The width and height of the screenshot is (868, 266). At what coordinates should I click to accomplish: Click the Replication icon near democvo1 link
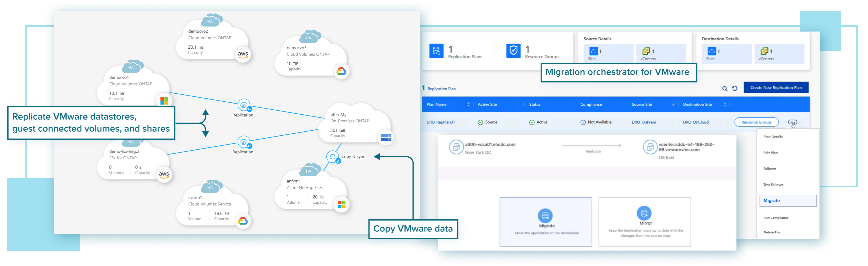tap(244, 105)
